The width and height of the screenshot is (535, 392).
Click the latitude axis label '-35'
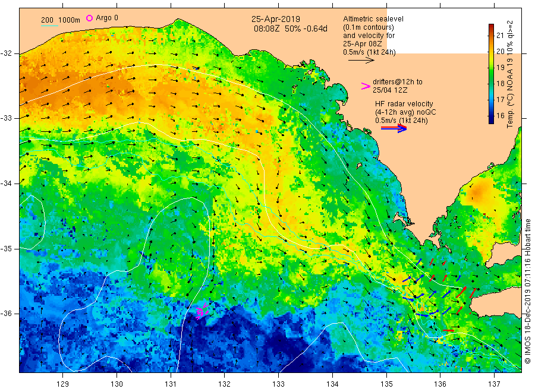6,248
